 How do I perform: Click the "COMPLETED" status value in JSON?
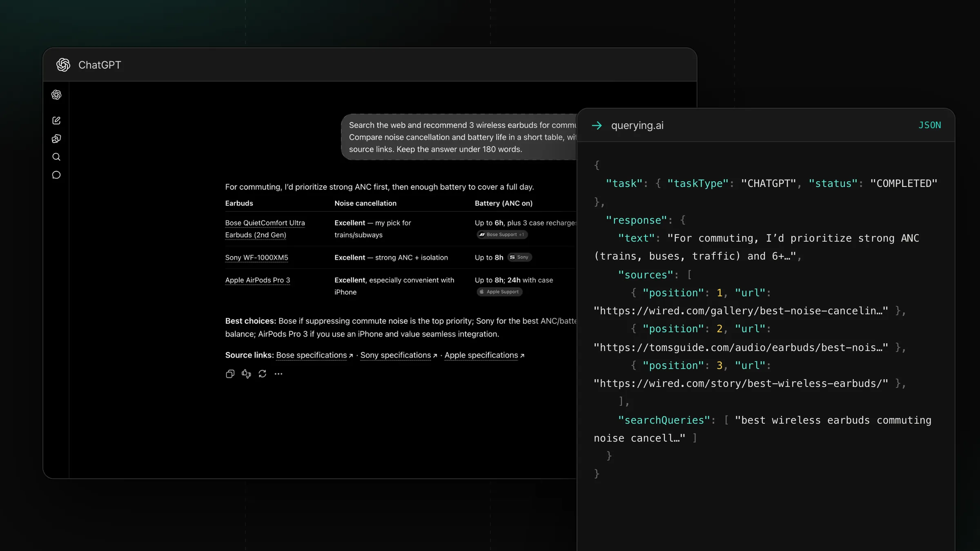pos(904,184)
